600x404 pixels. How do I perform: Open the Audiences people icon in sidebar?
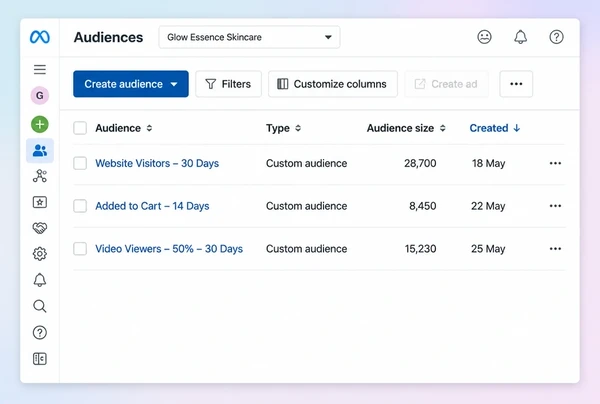[x=40, y=150]
